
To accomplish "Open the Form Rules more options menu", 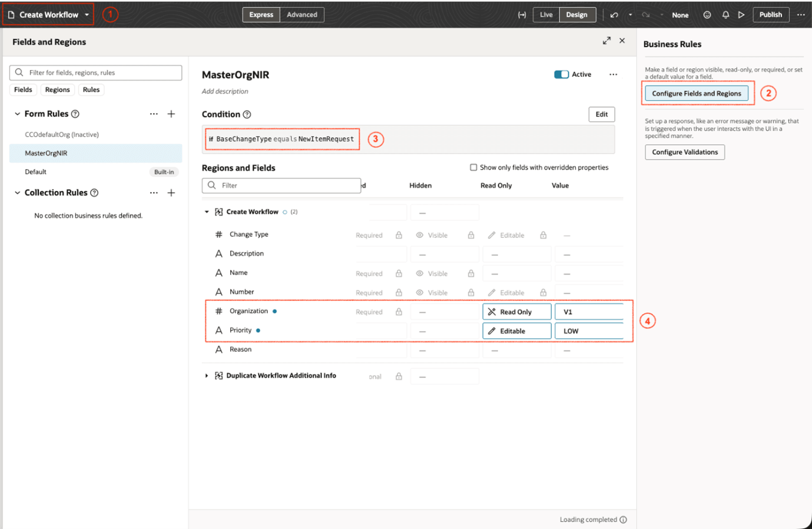I will (x=154, y=114).
